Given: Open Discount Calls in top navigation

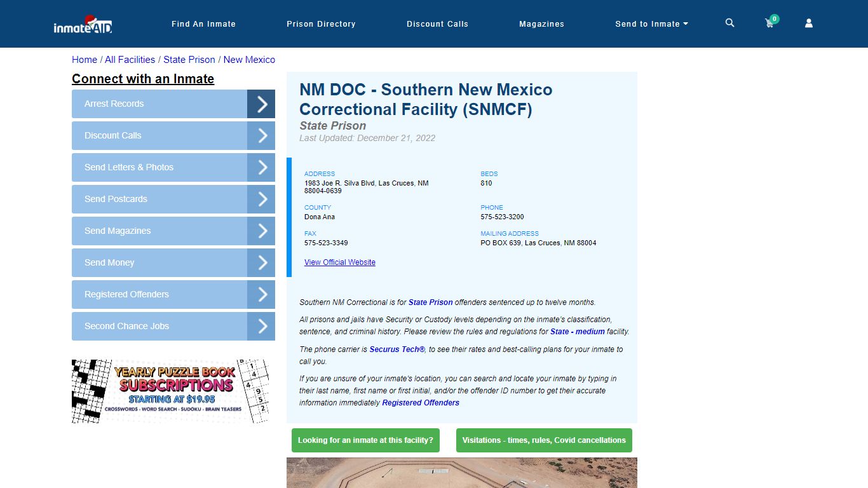Looking at the screenshot, I should click(437, 24).
